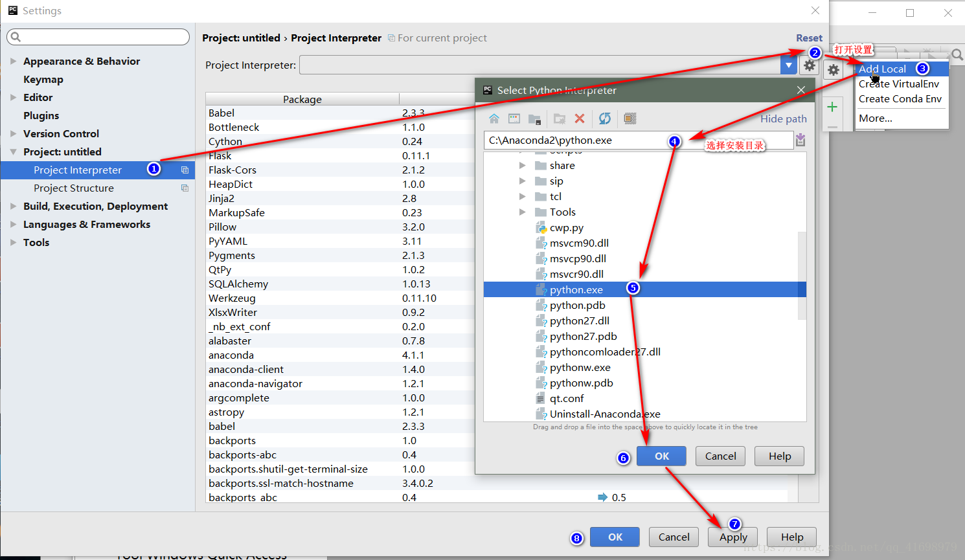Expand Build, Execution, Deployment
This screenshot has width=965, height=560.
[x=13, y=206]
